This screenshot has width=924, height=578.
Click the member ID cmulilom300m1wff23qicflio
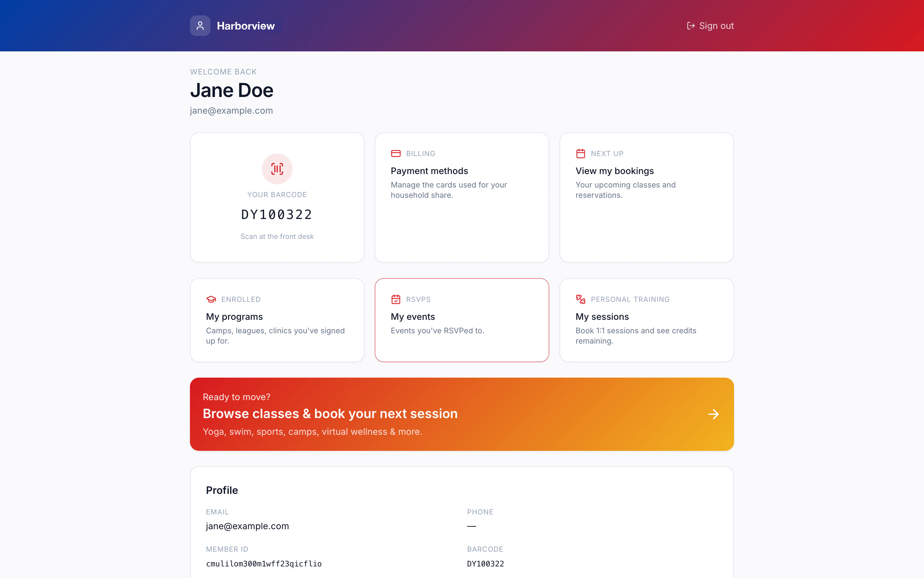(x=264, y=564)
